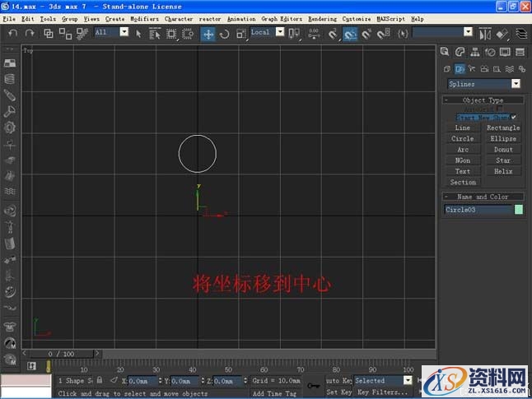Select the Space Warps category icon

tap(510, 69)
